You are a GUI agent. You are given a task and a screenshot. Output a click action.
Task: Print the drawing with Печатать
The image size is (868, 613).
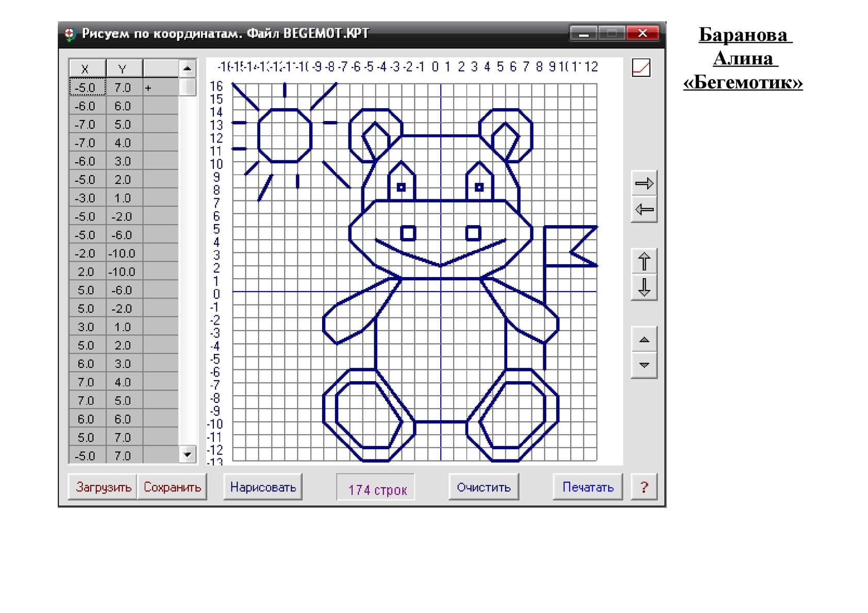click(588, 487)
